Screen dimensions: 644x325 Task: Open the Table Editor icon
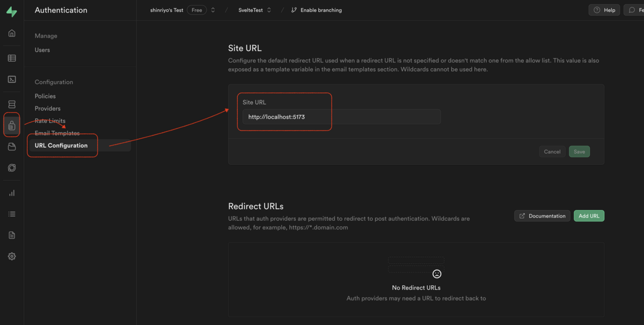[x=12, y=58]
